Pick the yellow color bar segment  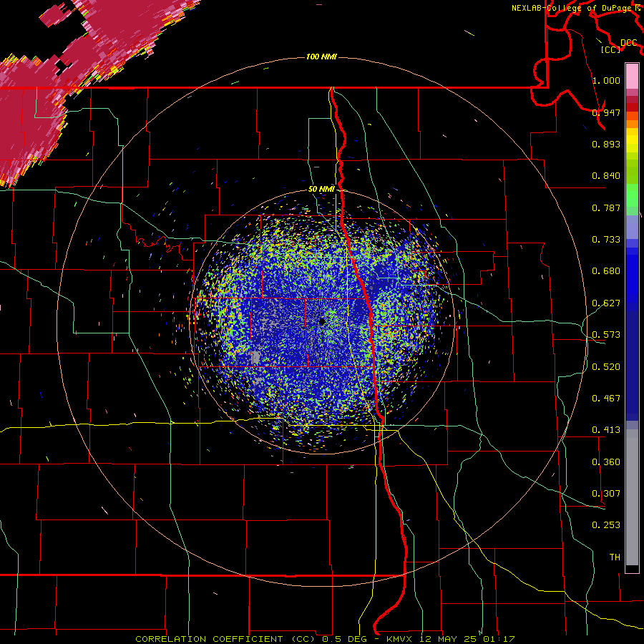(632, 140)
